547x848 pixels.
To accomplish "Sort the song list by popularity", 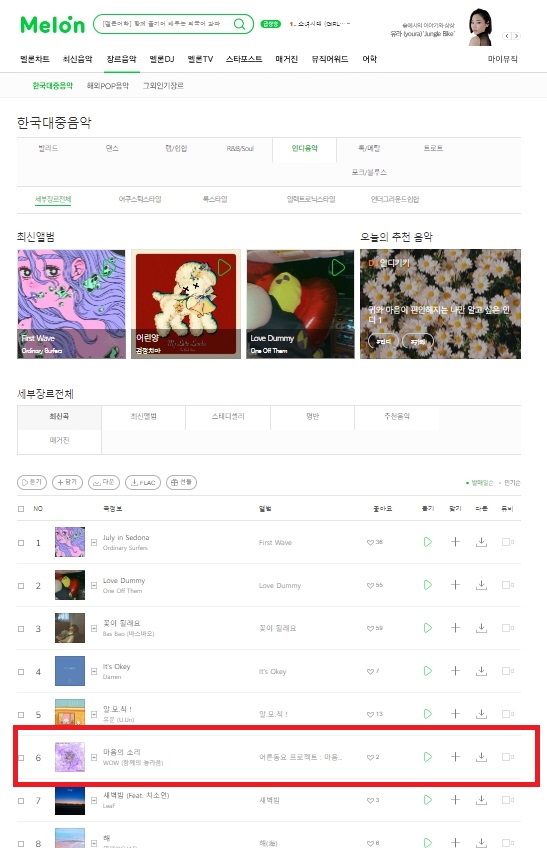I will (511, 483).
